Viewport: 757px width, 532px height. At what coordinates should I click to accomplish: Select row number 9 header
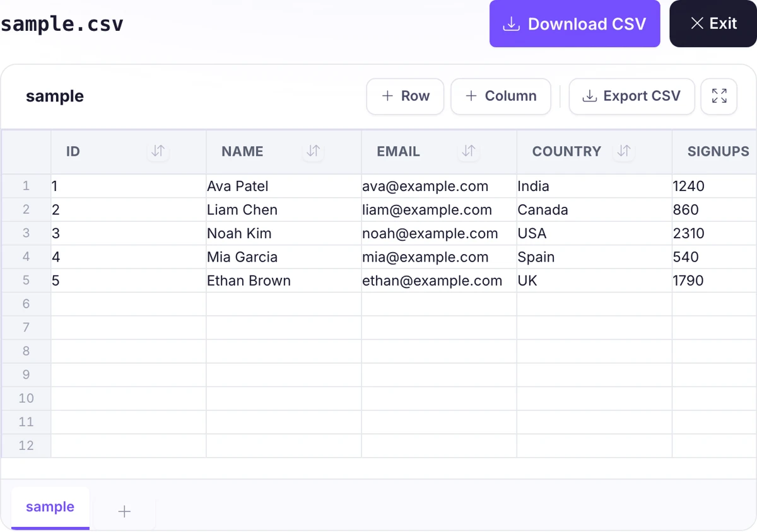click(x=26, y=375)
